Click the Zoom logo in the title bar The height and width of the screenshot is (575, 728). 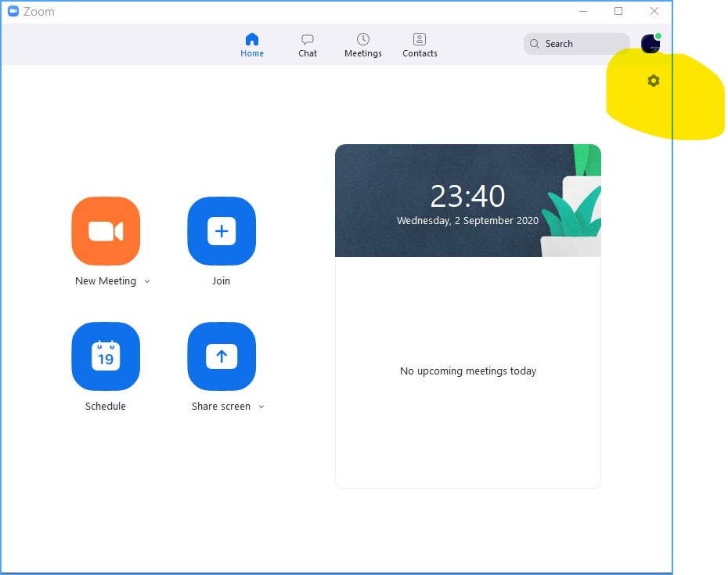[13, 12]
